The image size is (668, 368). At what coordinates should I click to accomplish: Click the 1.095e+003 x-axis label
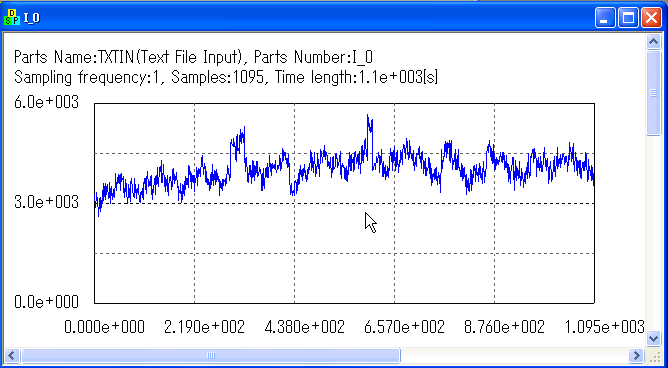604,328
